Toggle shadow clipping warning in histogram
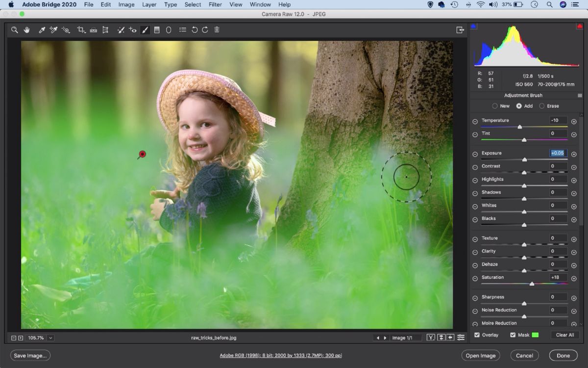 [474, 26]
